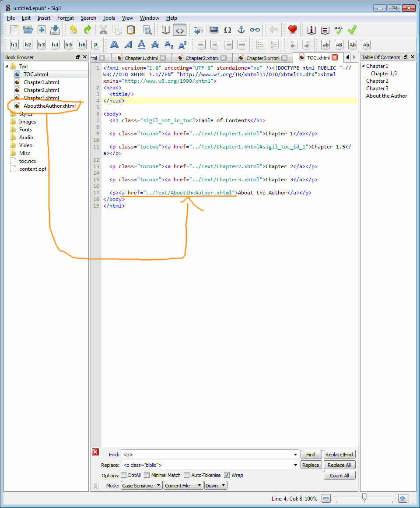
Task: Insert special character with Omega icon
Action: (x=227, y=30)
